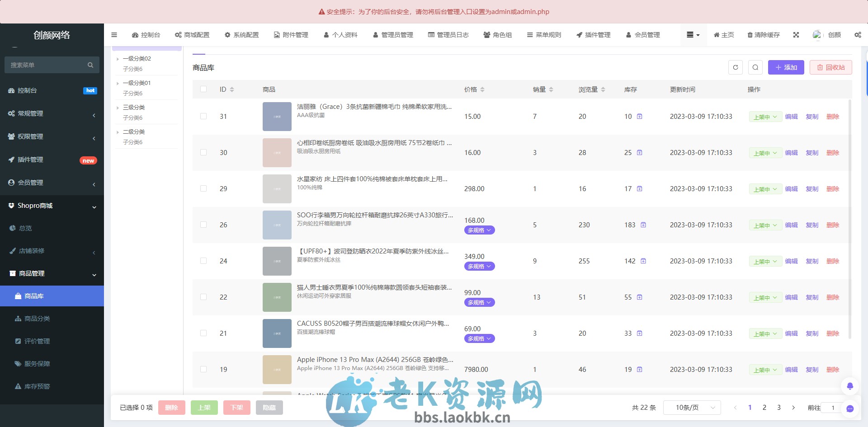Toggle fullscreen mode in the top bar
Image resolution: width=868 pixels, height=427 pixels.
coord(796,35)
